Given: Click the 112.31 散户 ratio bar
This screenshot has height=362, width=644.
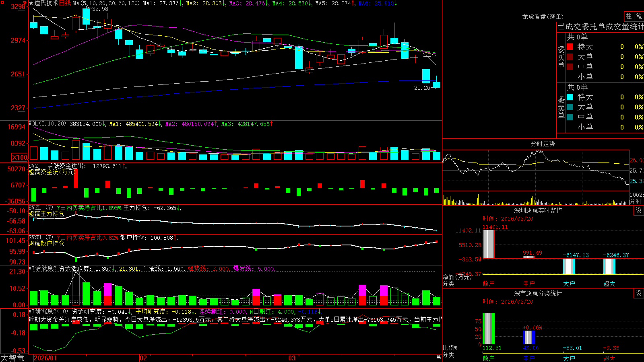Looking at the screenshot, I should [488, 328].
